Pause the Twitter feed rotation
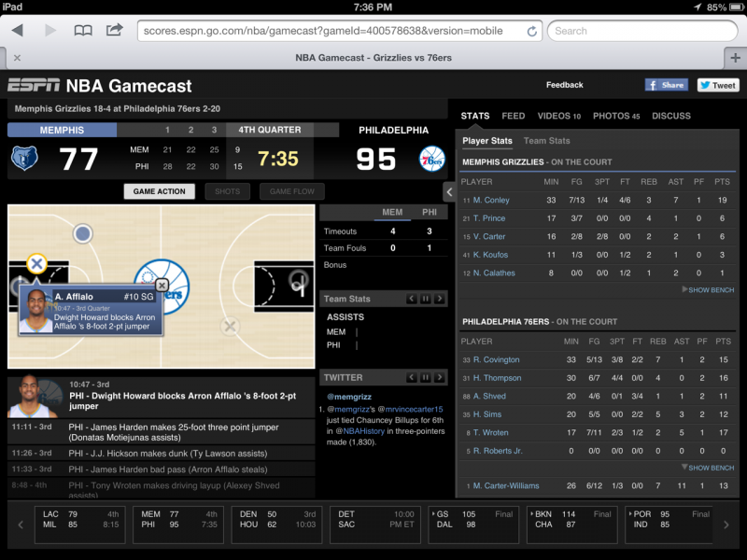This screenshot has width=747, height=560. pyautogui.click(x=426, y=377)
